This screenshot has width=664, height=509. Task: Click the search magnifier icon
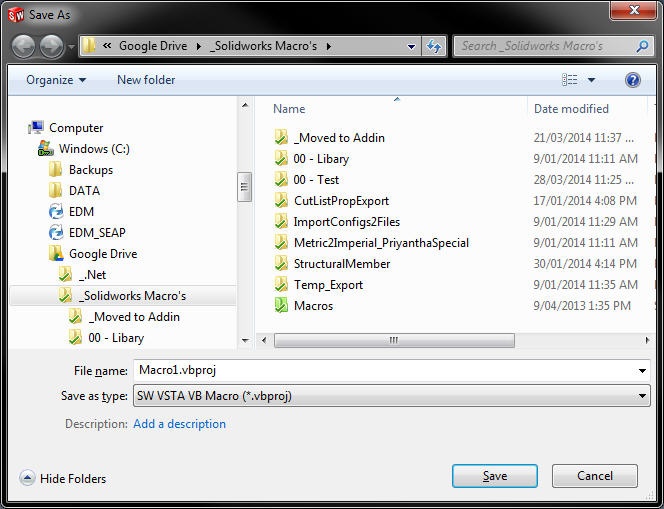(x=642, y=46)
